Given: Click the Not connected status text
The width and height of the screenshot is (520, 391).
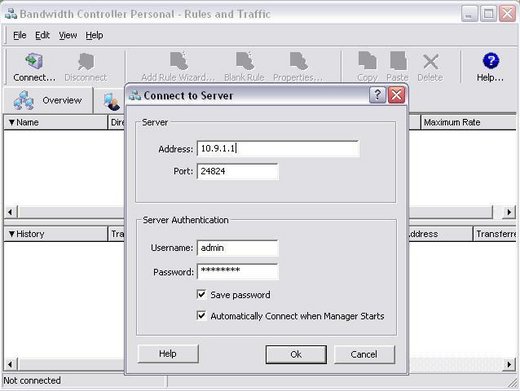Looking at the screenshot, I should [32, 380].
